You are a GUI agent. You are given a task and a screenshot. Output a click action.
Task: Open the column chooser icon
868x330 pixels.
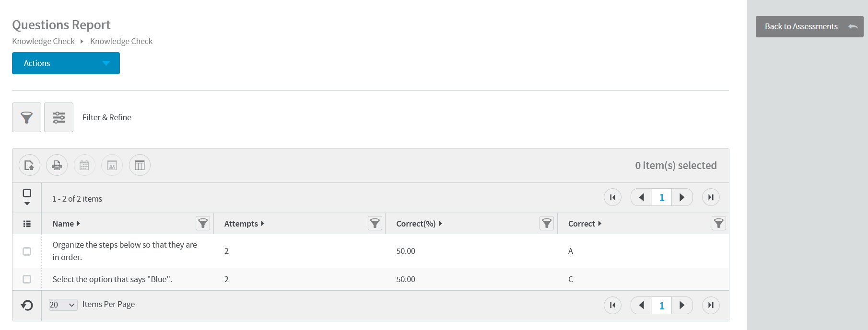click(140, 165)
